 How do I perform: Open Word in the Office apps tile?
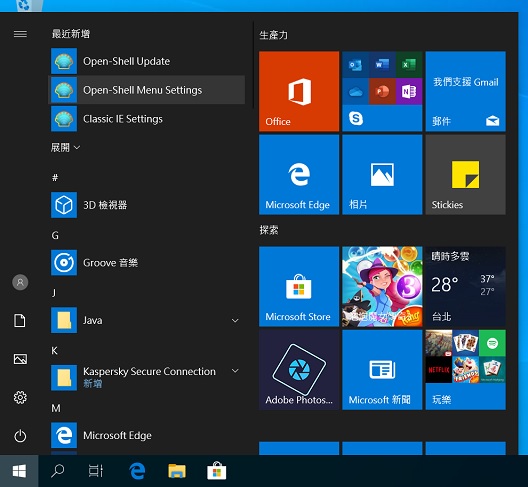click(x=382, y=65)
